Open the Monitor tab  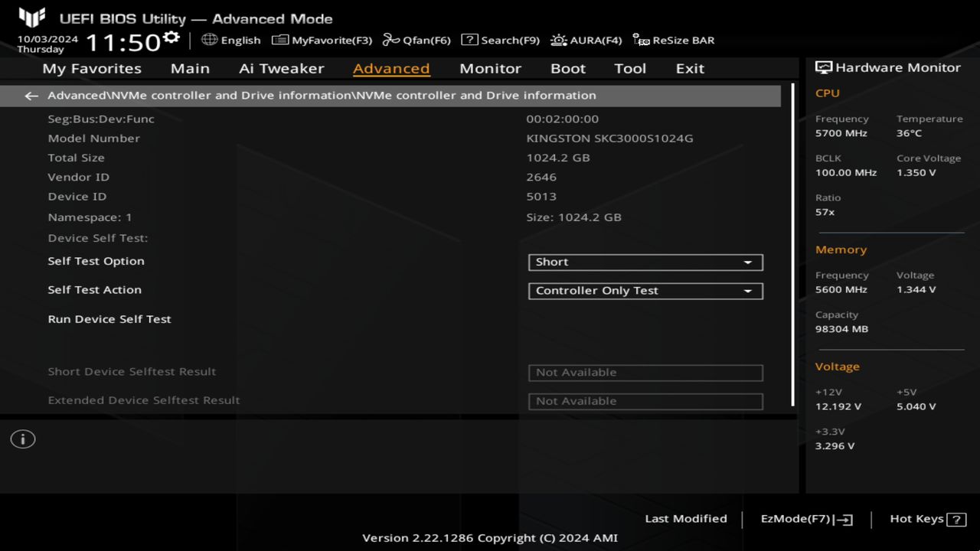coord(490,68)
